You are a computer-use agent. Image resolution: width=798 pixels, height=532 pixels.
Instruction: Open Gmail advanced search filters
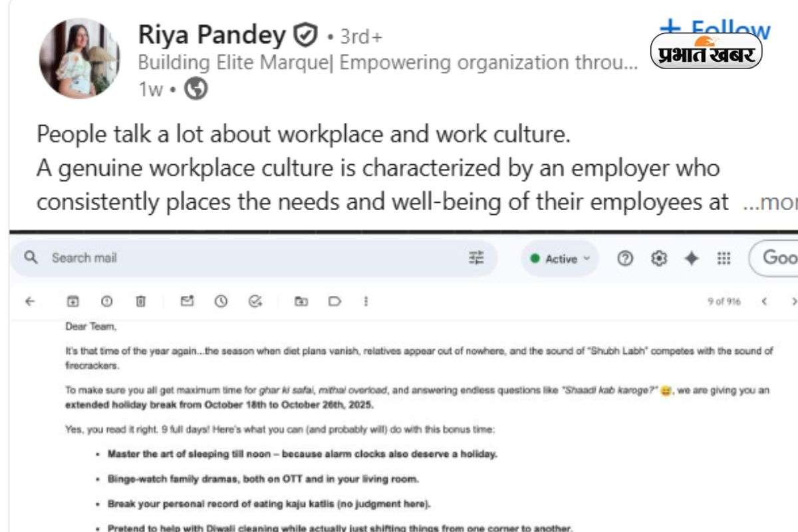tap(476, 258)
